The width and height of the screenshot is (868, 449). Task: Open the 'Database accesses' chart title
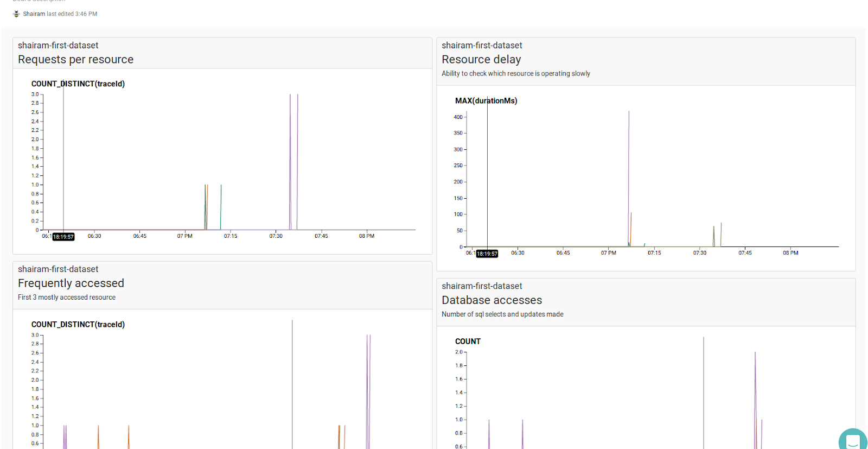[x=492, y=300]
